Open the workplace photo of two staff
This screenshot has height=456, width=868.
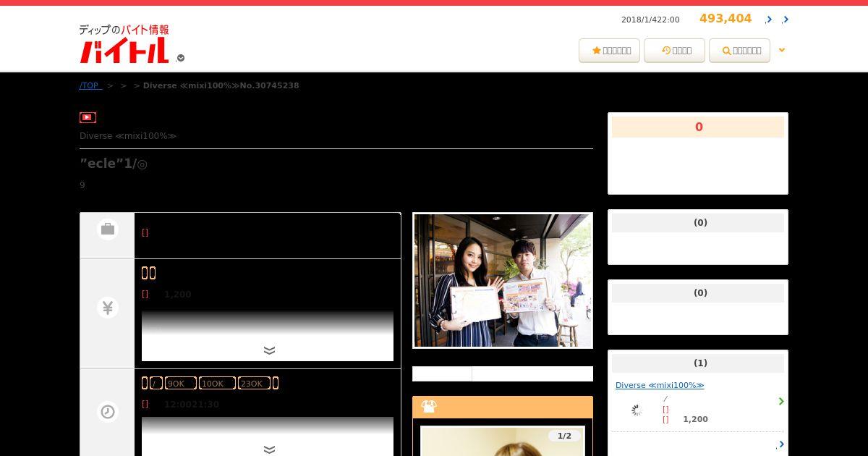(x=503, y=280)
